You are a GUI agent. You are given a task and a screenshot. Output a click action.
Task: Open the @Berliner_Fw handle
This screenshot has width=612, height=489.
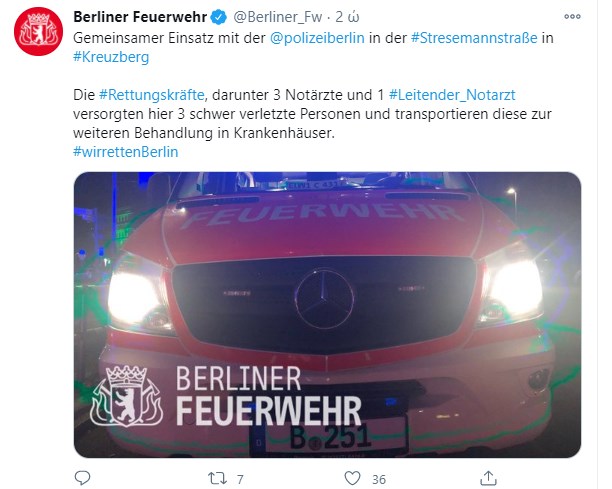tap(278, 17)
